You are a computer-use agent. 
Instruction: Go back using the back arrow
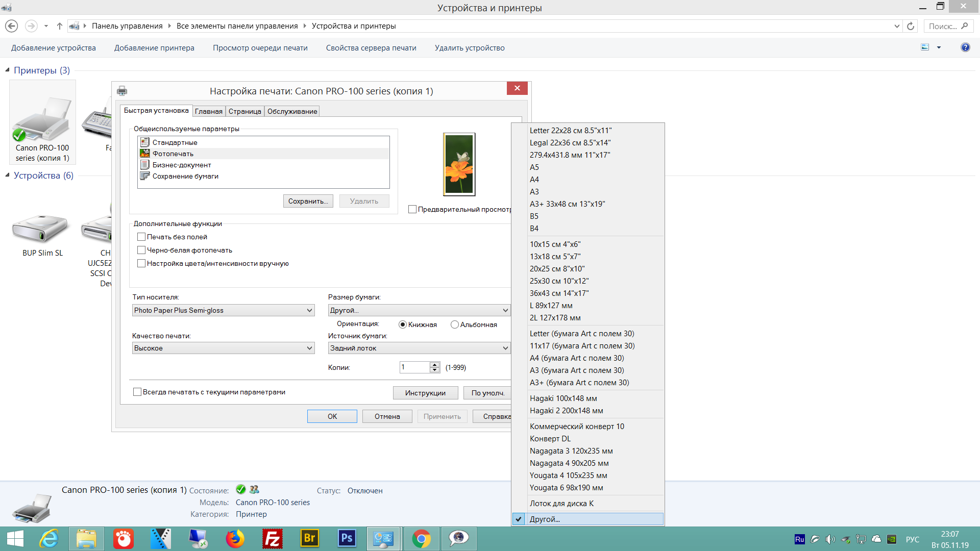pos(12,26)
